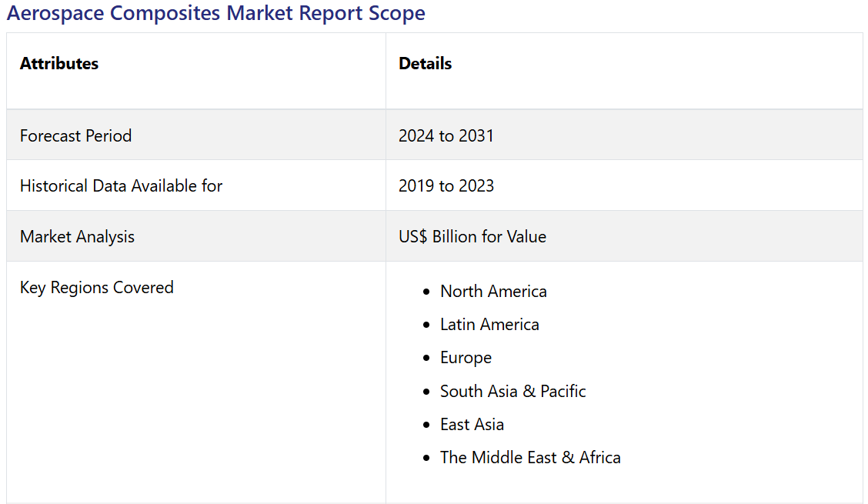Select the US$ Billion for Value text
Viewport: 868px width, 504px height.
pos(472,237)
